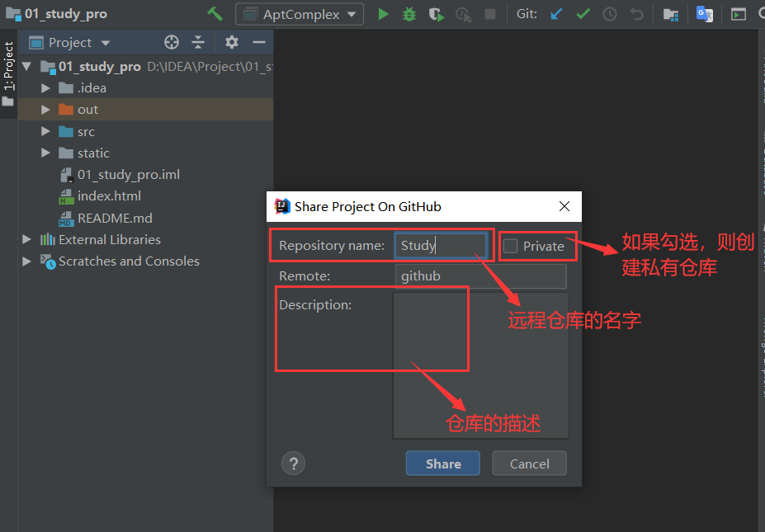Select the src folder label

tap(86, 132)
